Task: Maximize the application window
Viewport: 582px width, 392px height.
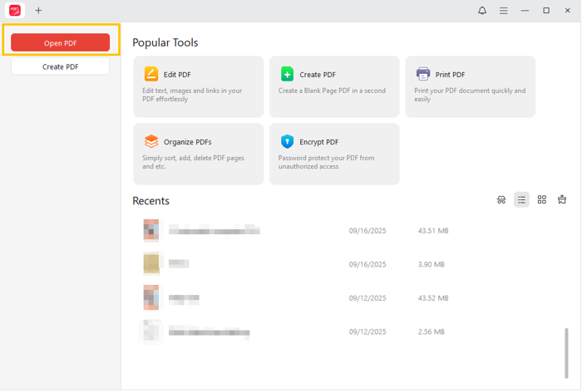Action: click(x=546, y=11)
